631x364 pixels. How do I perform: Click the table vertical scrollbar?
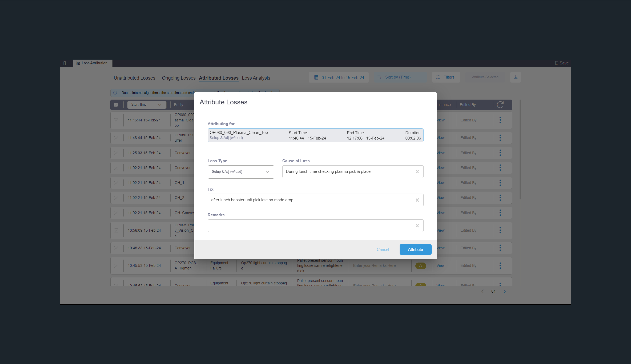[520, 150]
